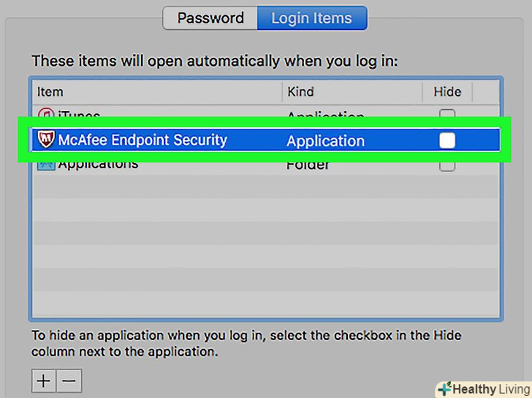Sort list by Kind column header
Viewport: 532px width, 398px height.
click(x=300, y=91)
